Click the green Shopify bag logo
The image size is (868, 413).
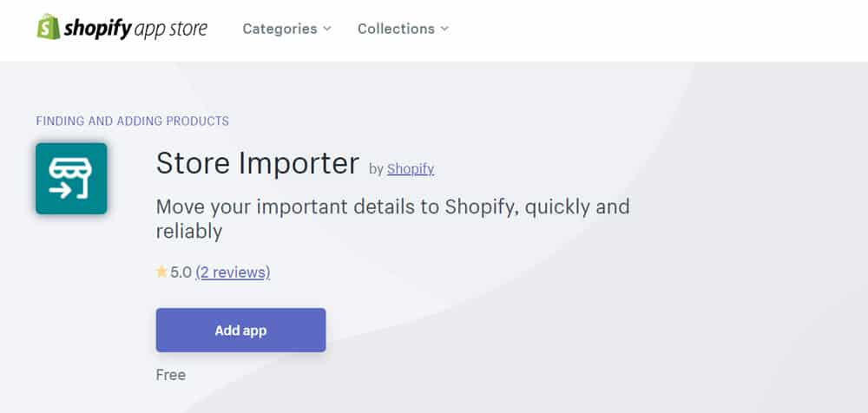pyautogui.click(x=48, y=27)
